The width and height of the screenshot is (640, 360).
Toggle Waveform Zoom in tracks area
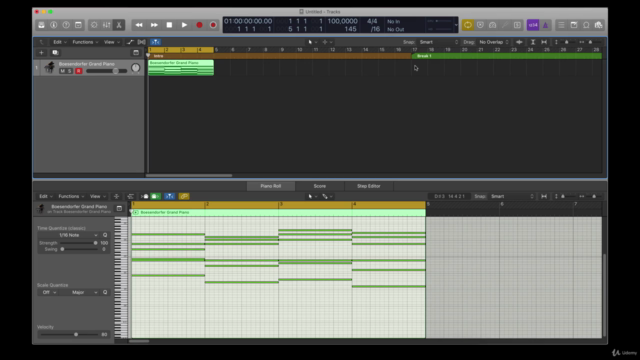pyautogui.click(x=519, y=42)
